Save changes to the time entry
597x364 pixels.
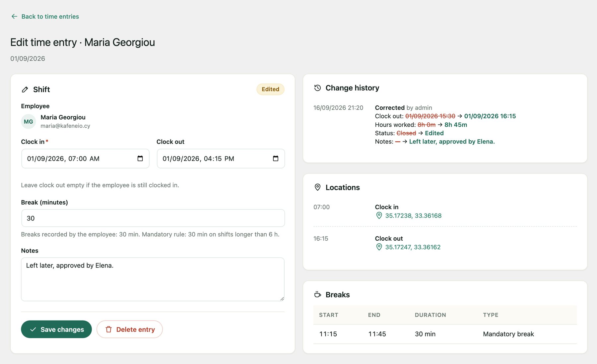(x=56, y=329)
